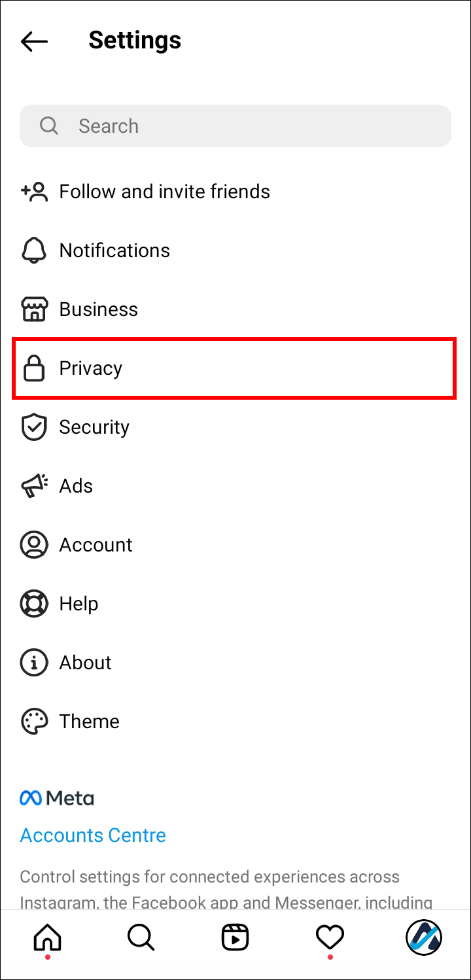Tap the Follow and invite friends icon
Viewport: 471px width, 980px height.
tap(34, 192)
